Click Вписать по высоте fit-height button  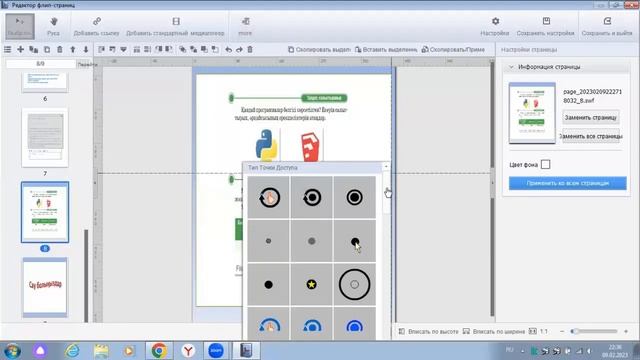point(429,331)
